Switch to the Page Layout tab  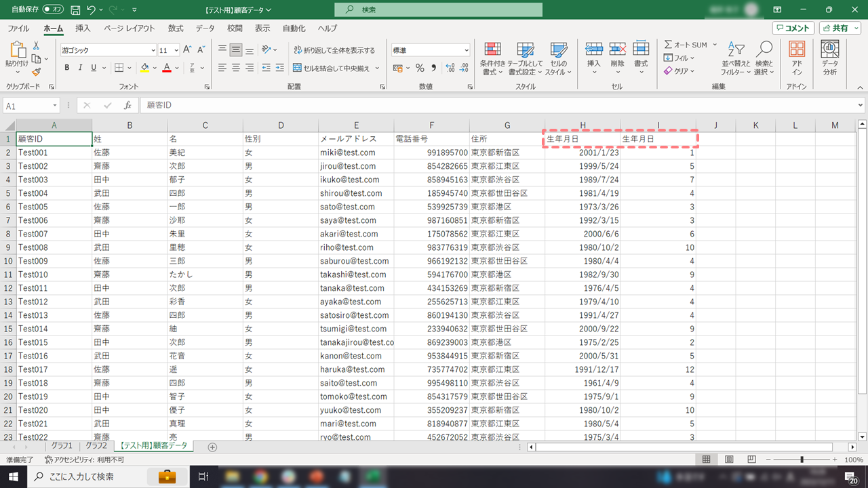click(x=129, y=28)
